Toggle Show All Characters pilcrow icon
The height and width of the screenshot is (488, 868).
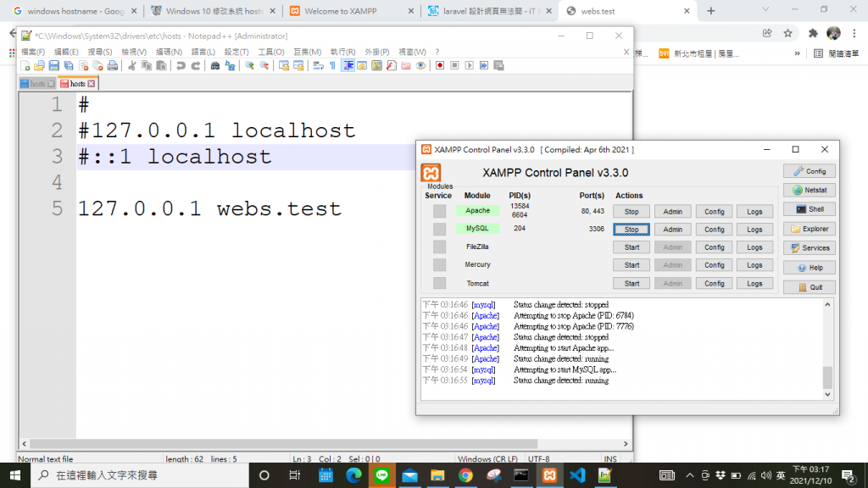[332, 66]
